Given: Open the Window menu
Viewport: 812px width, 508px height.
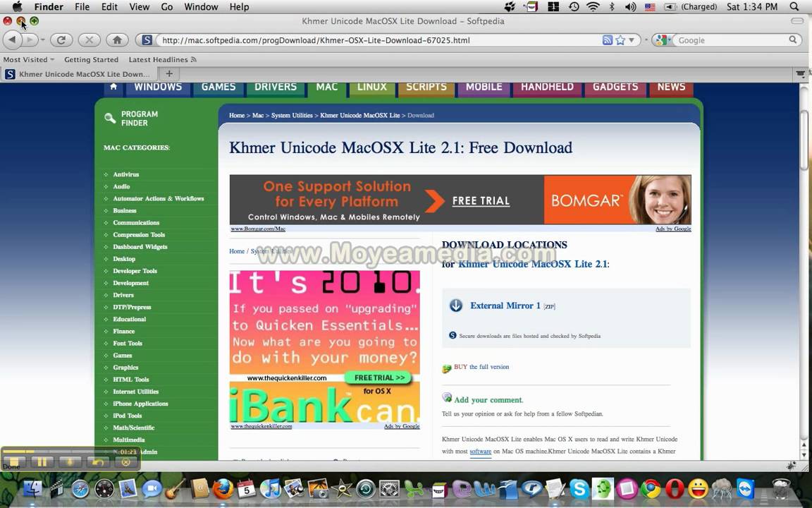Looking at the screenshot, I should pos(201,7).
